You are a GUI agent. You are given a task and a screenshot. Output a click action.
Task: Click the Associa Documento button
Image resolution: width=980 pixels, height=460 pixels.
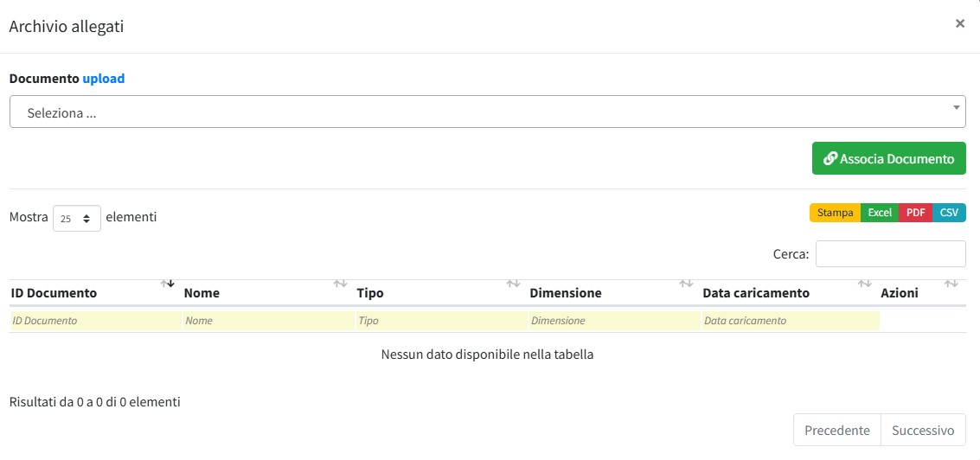(x=888, y=159)
